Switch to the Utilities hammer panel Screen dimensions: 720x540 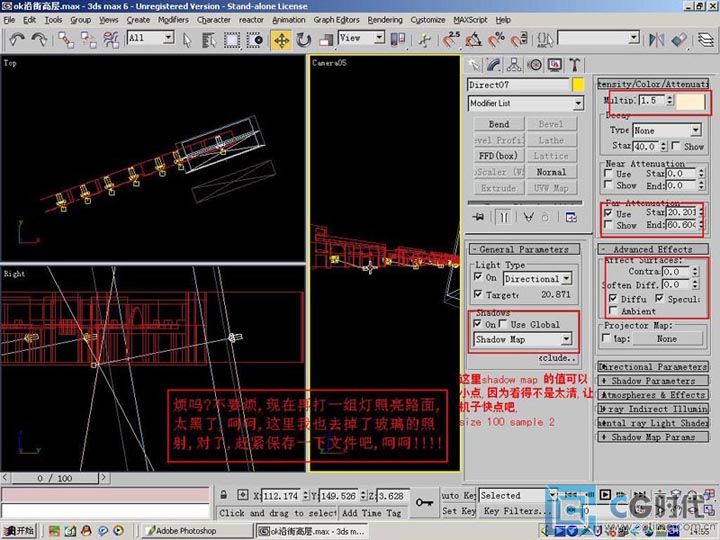[575, 65]
